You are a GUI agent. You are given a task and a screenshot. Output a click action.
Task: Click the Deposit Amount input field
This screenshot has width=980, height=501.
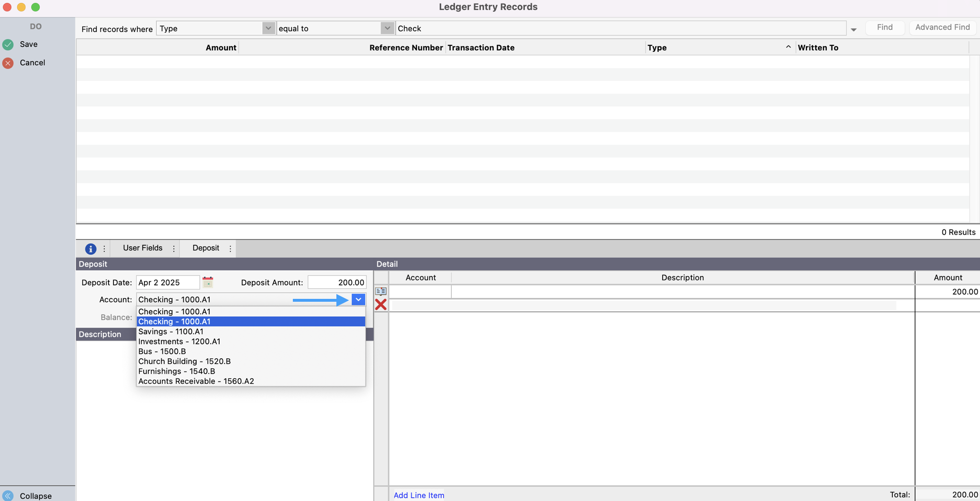(337, 283)
